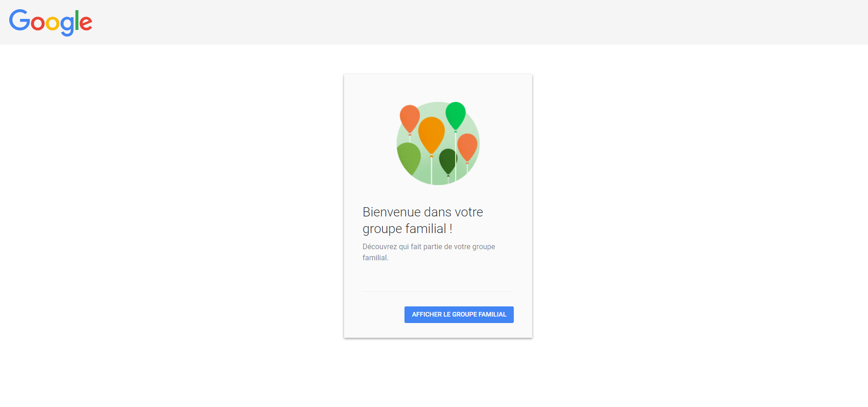Click the small dark green balloon

(x=447, y=161)
